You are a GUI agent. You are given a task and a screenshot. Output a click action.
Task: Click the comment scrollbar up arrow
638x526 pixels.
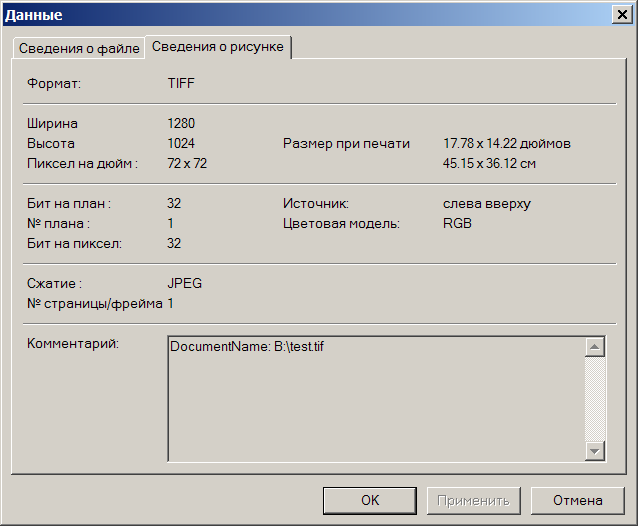(x=595, y=347)
